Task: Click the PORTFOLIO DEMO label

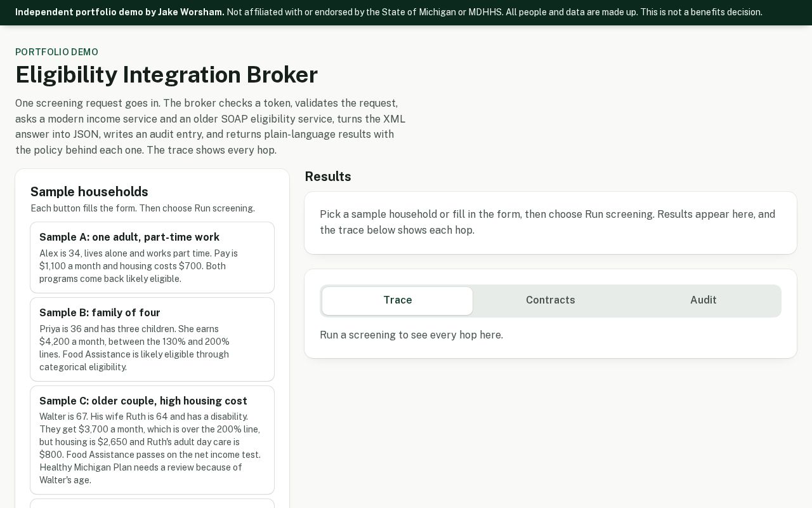Action: 56,52
